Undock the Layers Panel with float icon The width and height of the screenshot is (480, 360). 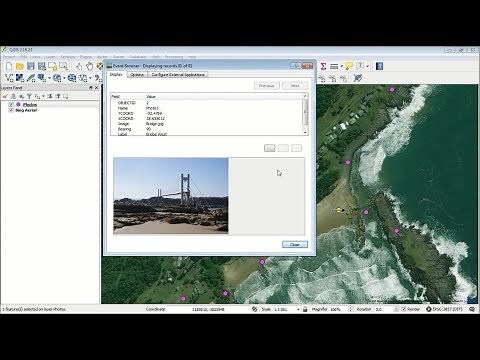91,88
